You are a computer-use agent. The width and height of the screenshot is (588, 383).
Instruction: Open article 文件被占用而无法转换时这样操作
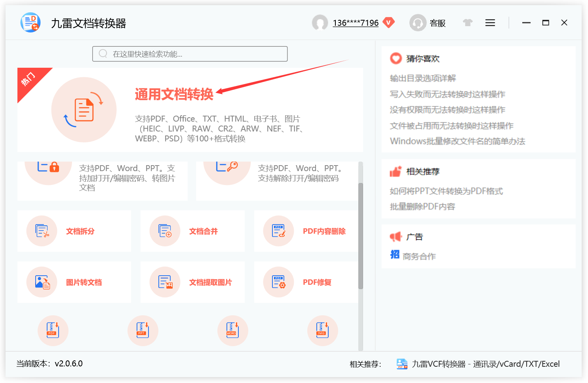[452, 126]
